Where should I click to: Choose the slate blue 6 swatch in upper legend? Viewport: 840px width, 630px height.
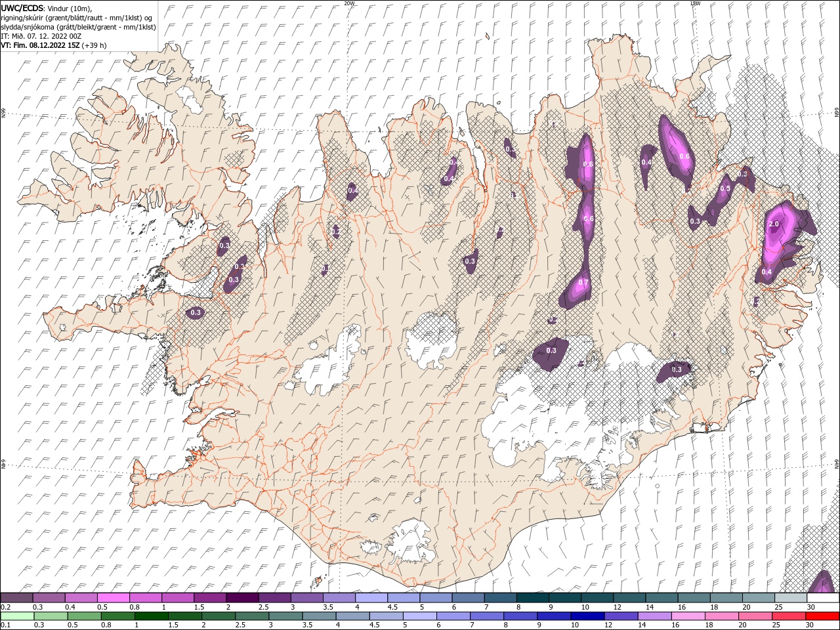468,598
